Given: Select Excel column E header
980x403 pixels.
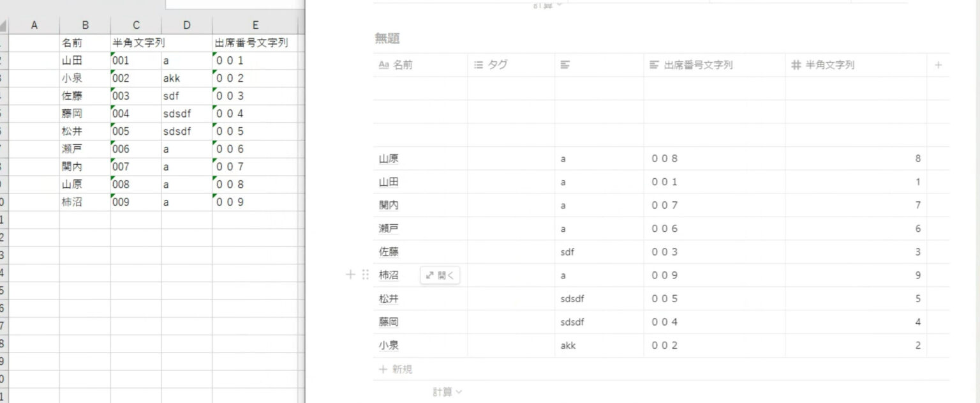Looking at the screenshot, I should point(255,25).
